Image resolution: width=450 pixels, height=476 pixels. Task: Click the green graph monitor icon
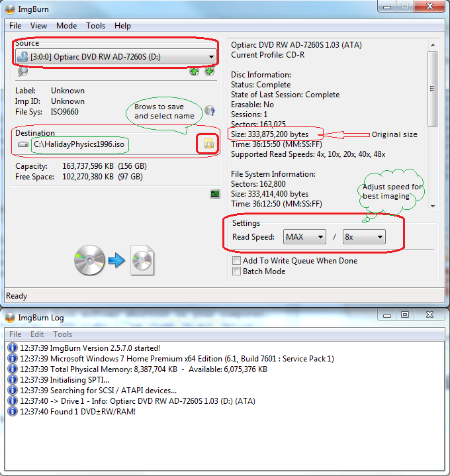pyautogui.click(x=214, y=194)
